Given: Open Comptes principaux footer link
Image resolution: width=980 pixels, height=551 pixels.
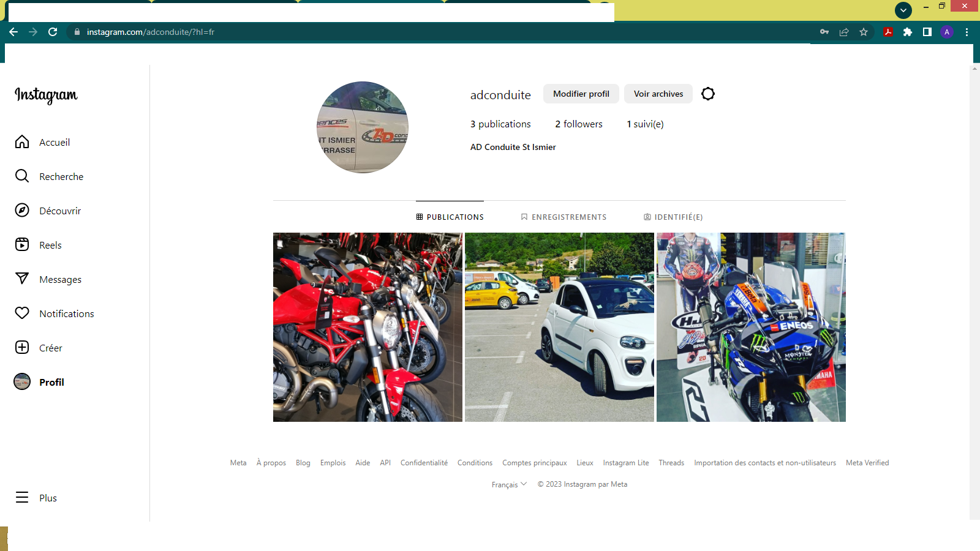Looking at the screenshot, I should (535, 463).
